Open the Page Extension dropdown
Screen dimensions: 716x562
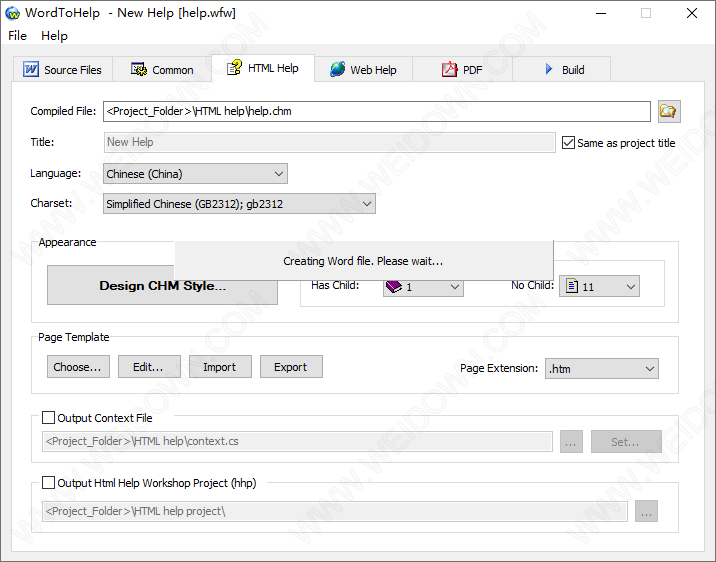tap(602, 369)
